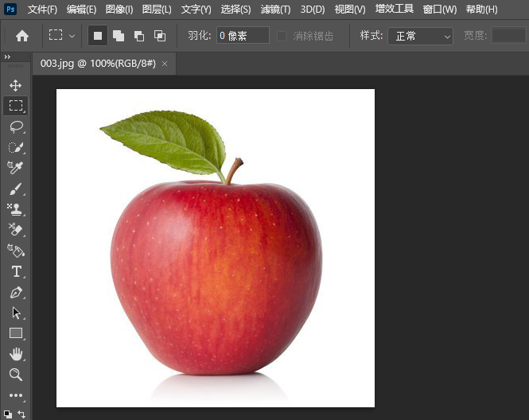Select the Rectangular Marquee tool in toolbox
The width and height of the screenshot is (529, 420).
(x=16, y=106)
